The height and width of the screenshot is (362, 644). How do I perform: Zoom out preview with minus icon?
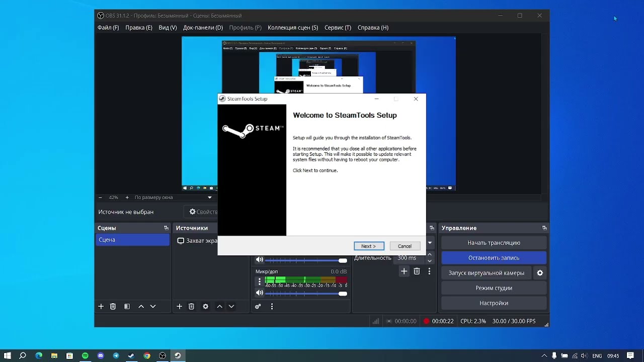(100, 198)
